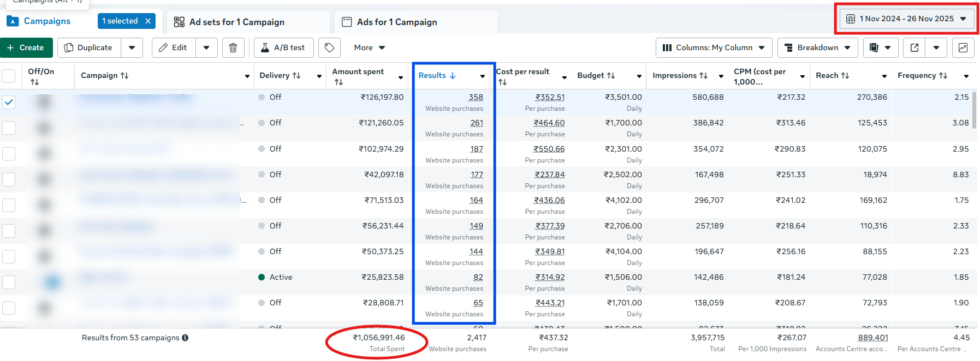The image size is (980, 361).
Task: Click info icon beside Results from 53 campaigns
Action: coord(185,338)
